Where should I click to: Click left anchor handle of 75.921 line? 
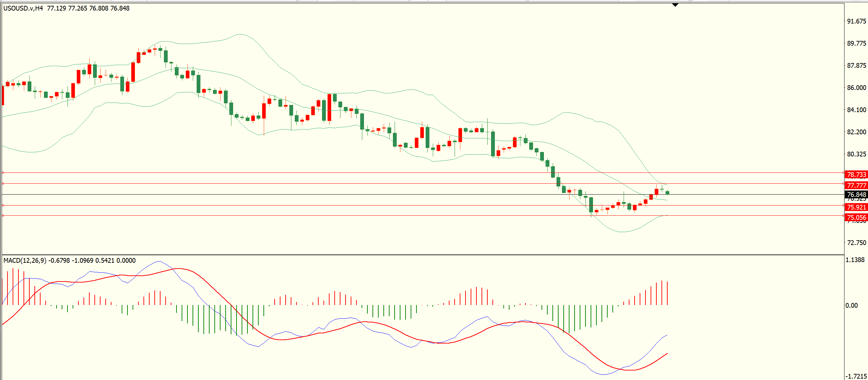[3, 205]
